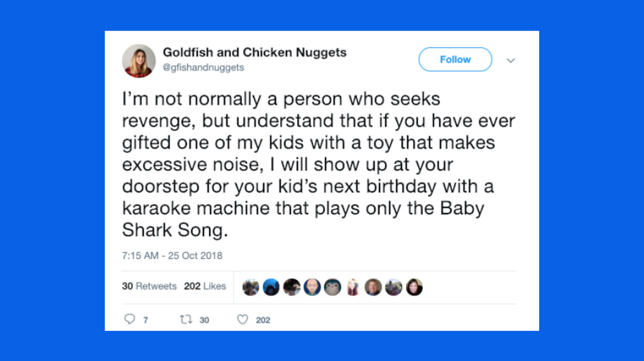
Task: Open the @gfishandnuggets handle link
Action: pyautogui.click(x=203, y=67)
